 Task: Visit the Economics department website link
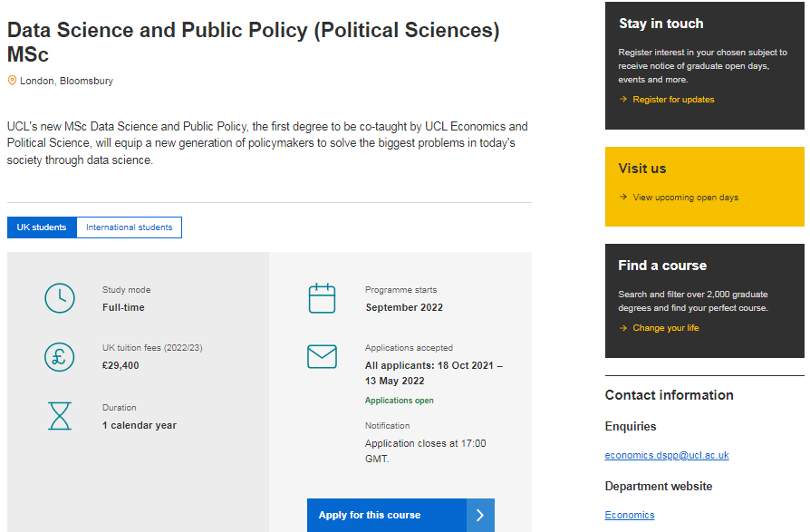pos(630,515)
